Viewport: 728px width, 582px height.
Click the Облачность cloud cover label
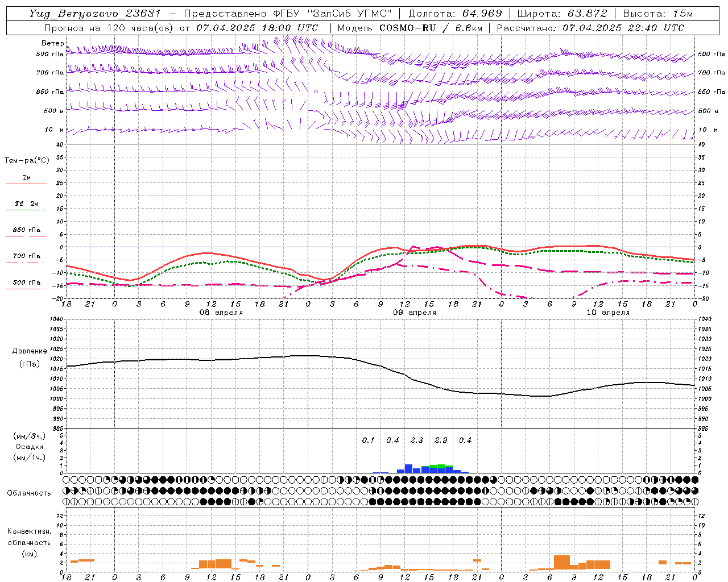[28, 493]
